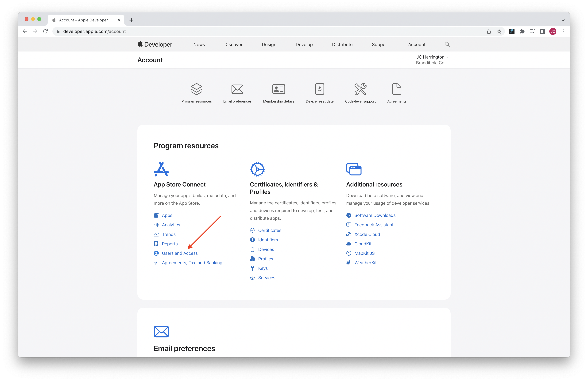
Task: Select the Additional resources window icon
Action: click(x=354, y=169)
